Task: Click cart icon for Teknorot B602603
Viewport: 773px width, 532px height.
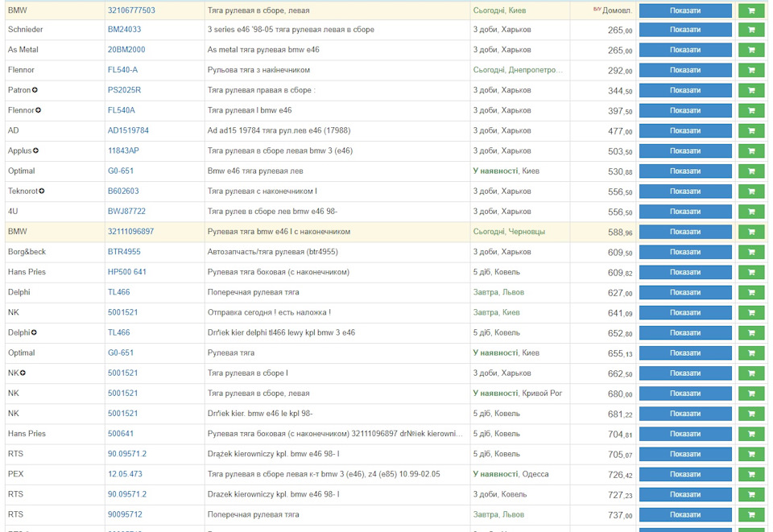Action: (x=751, y=191)
